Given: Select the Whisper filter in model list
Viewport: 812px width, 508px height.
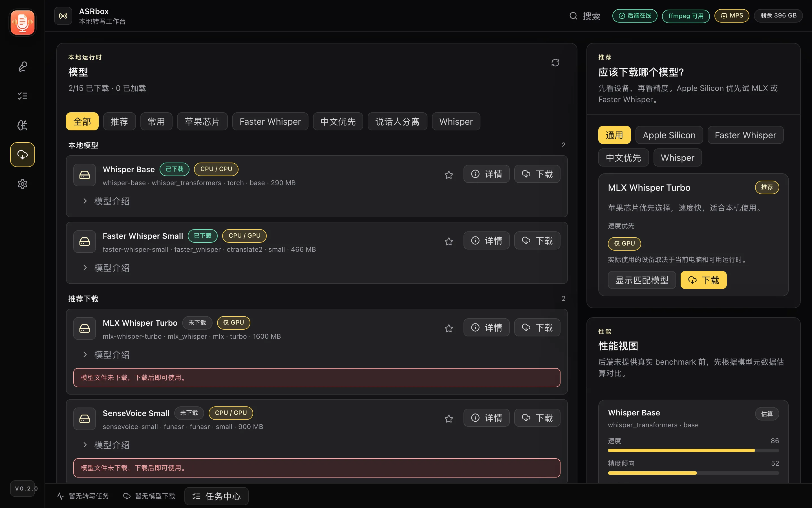Looking at the screenshot, I should click(456, 121).
